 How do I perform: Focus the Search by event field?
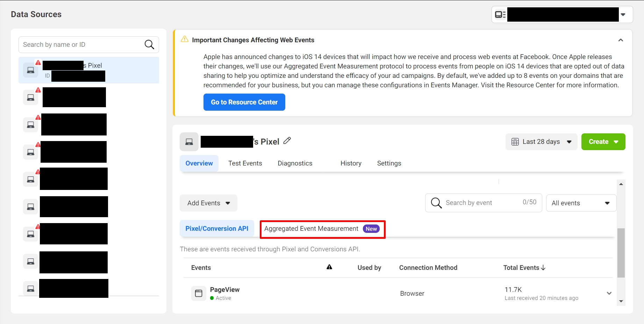[x=484, y=203]
